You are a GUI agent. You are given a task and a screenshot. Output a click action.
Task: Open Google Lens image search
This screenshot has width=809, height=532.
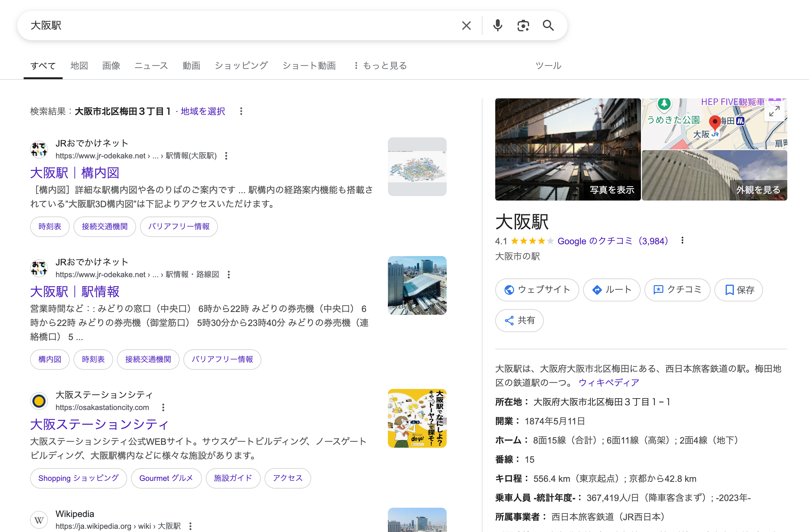(x=523, y=25)
